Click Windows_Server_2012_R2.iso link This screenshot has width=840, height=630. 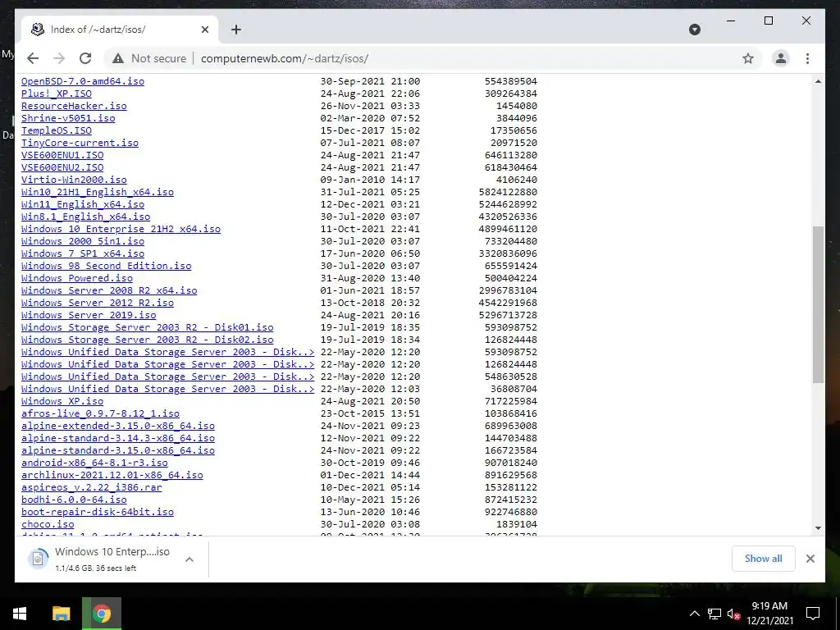tap(98, 304)
